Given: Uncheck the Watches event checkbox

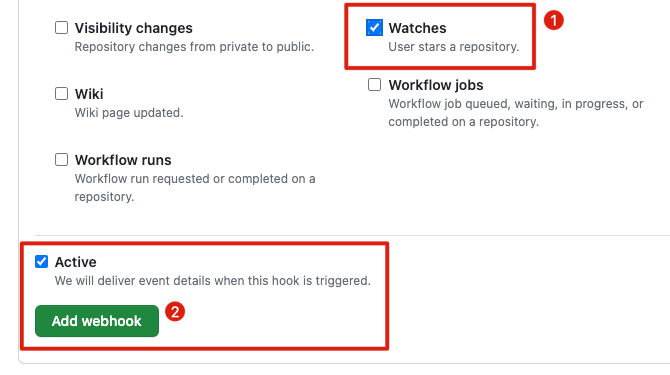Looking at the screenshot, I should 374,28.
